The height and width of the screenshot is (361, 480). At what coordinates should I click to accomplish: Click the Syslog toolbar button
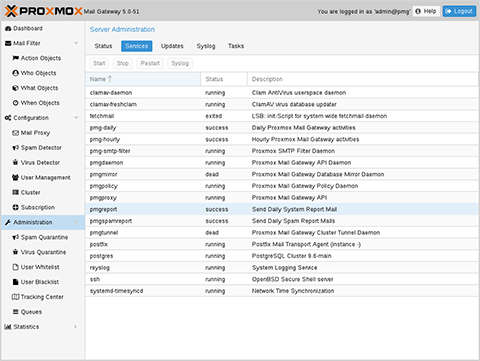(180, 63)
